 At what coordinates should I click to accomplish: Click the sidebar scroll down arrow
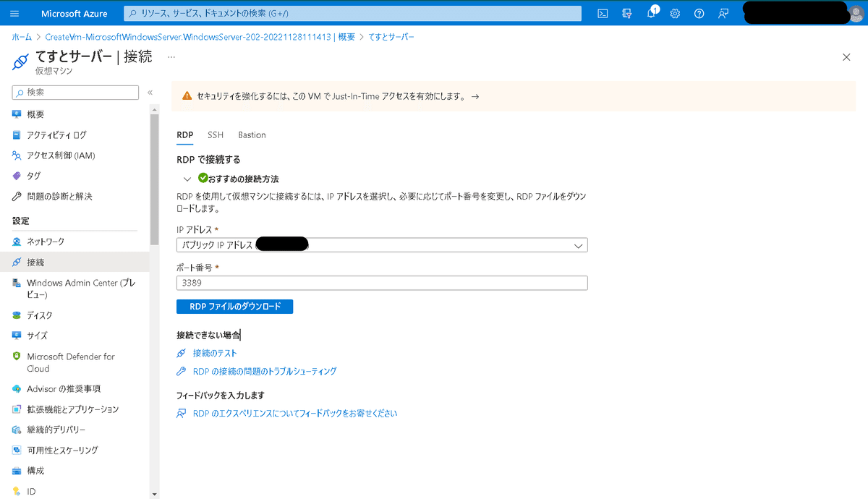[154, 494]
